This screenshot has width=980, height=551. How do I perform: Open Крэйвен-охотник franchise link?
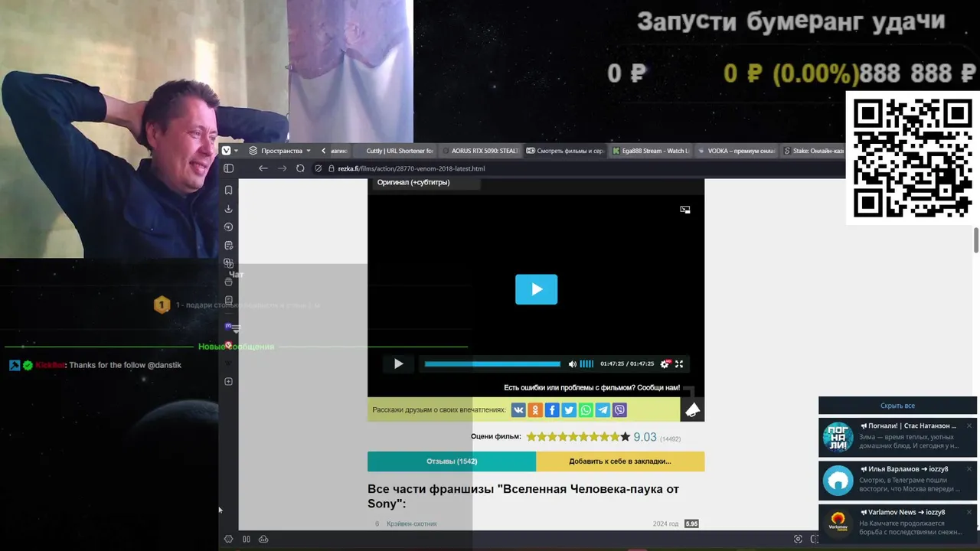click(412, 524)
